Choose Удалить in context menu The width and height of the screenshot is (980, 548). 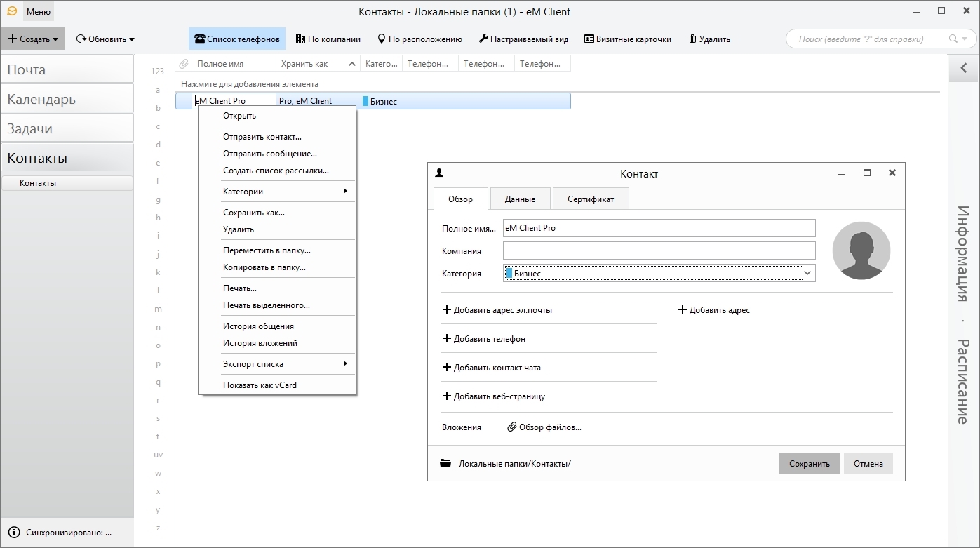277,229
